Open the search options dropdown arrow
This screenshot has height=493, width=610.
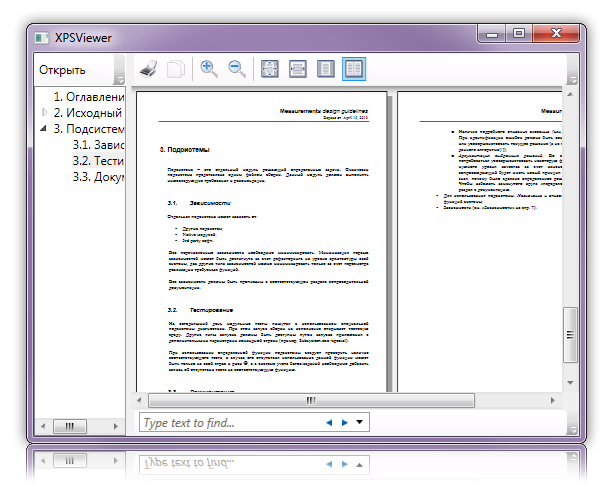360,422
